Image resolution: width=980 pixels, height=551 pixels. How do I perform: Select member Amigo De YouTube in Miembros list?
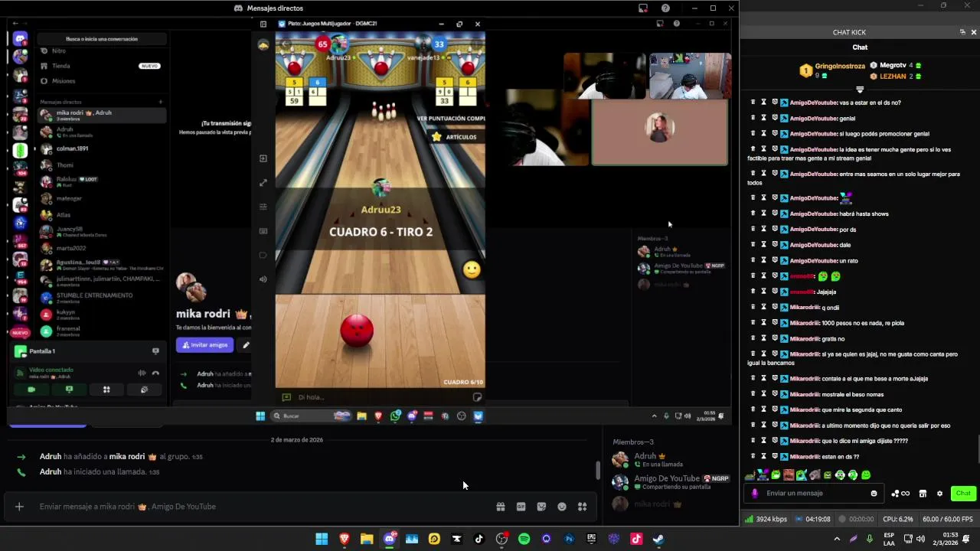point(670,482)
